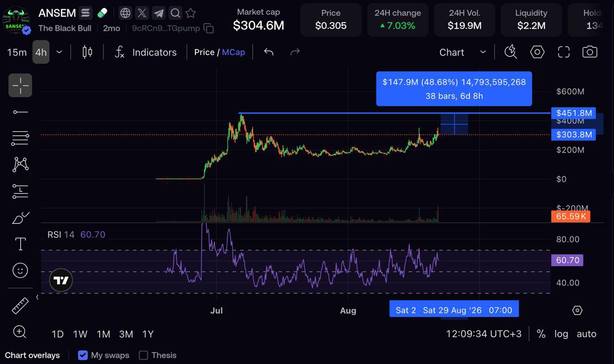Image resolution: width=614 pixels, height=364 pixels.
Task: Click the Price $0.305 stat card
Action: tap(331, 20)
